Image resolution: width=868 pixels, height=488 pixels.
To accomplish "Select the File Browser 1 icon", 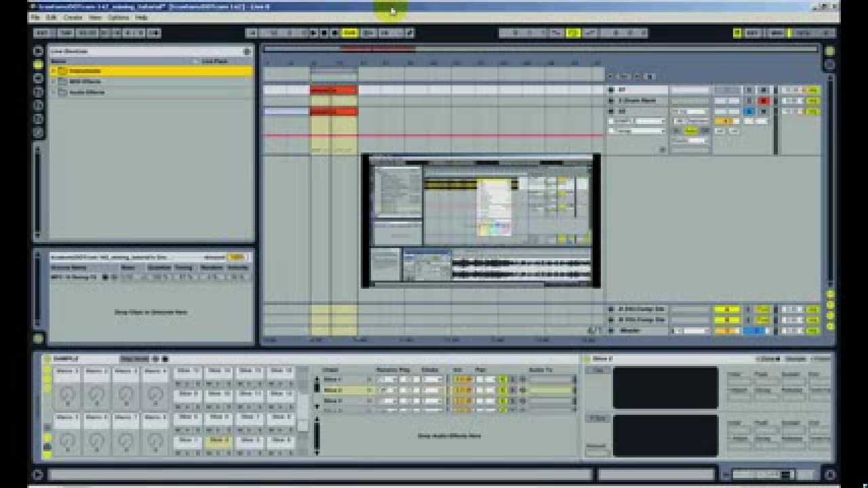I will tap(39, 92).
